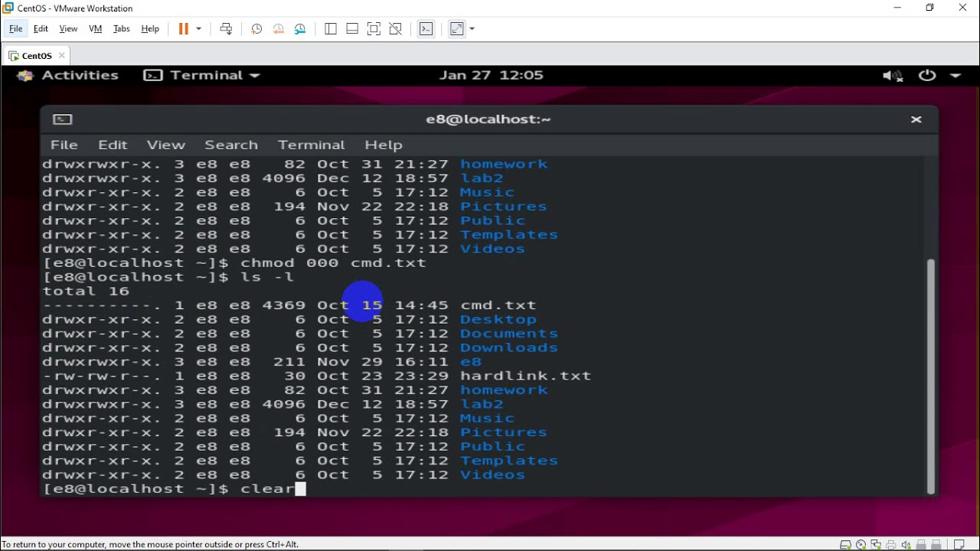The width and height of the screenshot is (980, 551).
Task: Click the terminal window's title icon
Action: click(63, 119)
